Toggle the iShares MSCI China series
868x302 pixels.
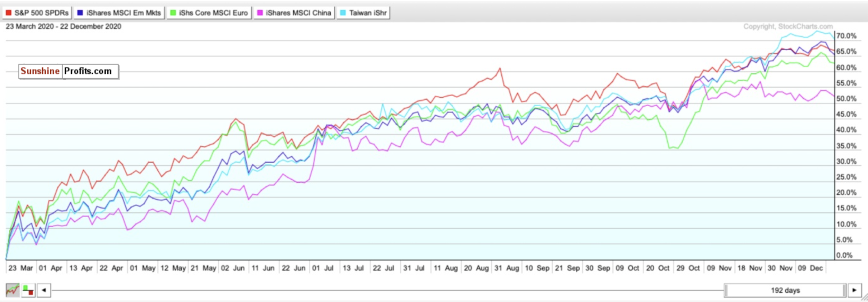click(294, 13)
